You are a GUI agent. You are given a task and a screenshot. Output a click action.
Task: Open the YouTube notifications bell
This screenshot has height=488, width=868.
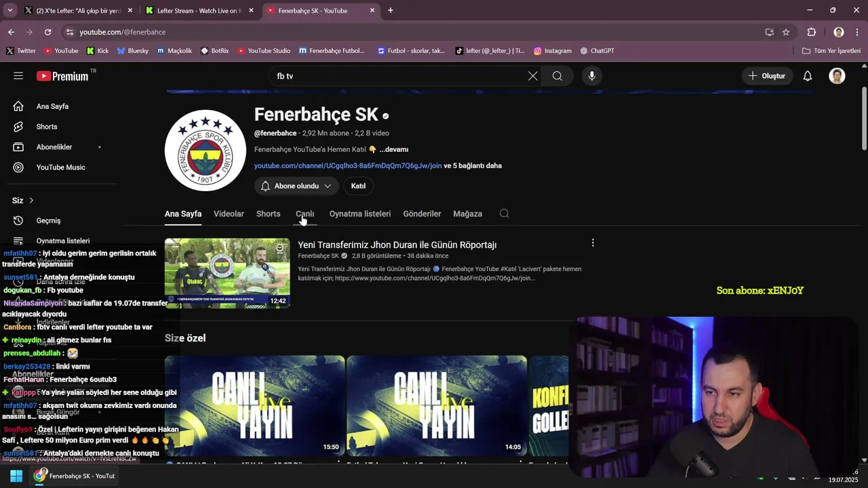point(808,76)
